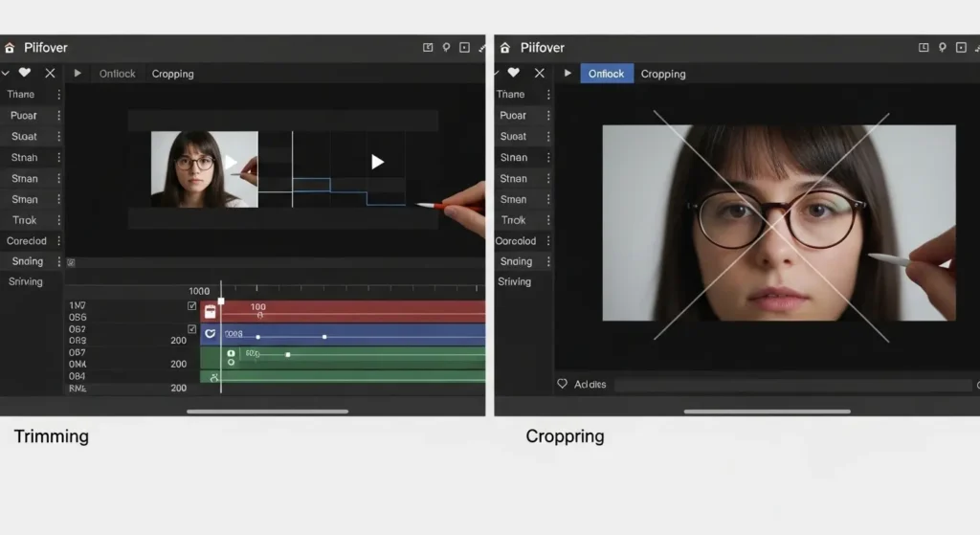Screen dimensions: 980x535
Task: Toggle the checkbox on the blue timeline track row
Action: pyautogui.click(x=191, y=329)
